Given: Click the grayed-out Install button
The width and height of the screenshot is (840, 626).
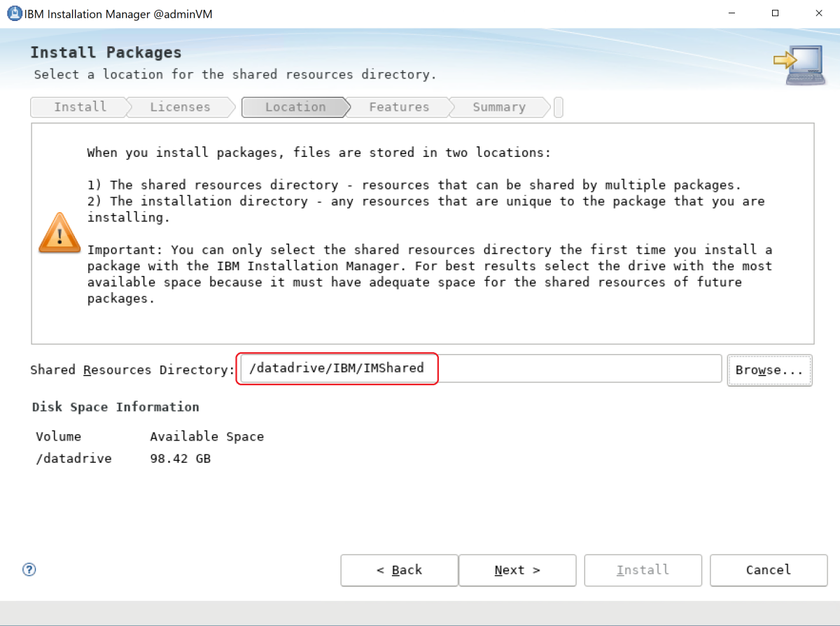Looking at the screenshot, I should [643, 570].
